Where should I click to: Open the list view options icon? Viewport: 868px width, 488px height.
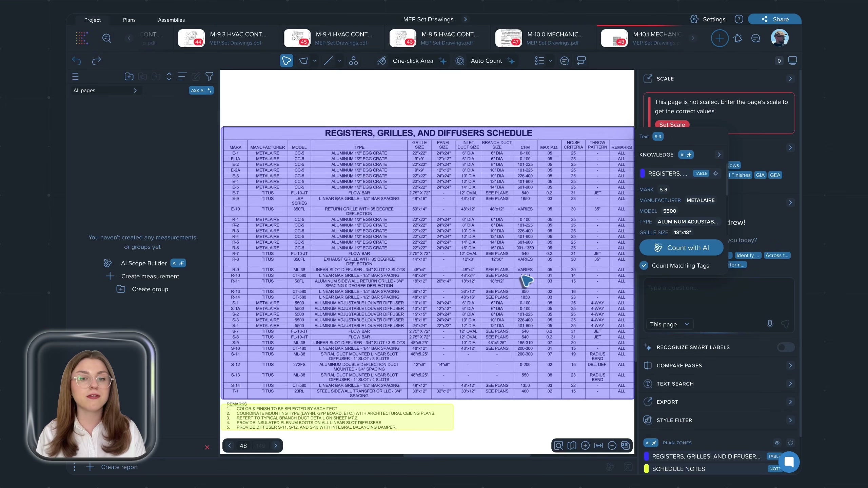[x=539, y=61]
